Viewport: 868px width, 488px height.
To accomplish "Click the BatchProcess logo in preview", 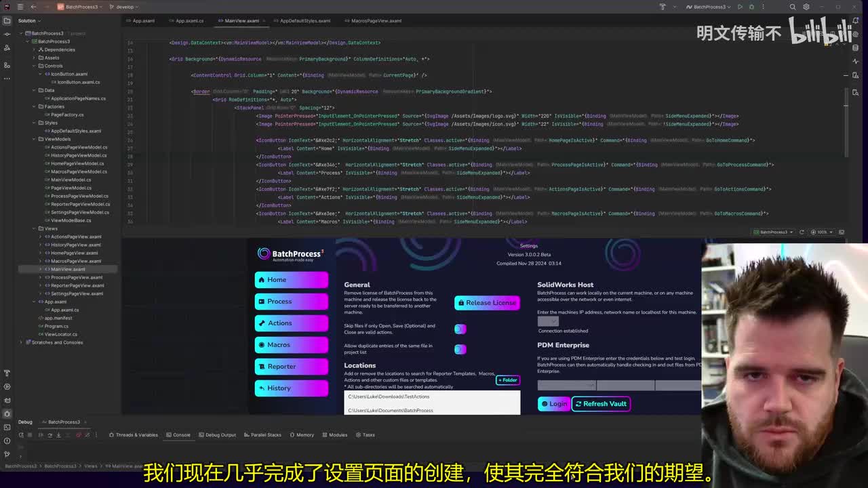I will click(x=291, y=254).
